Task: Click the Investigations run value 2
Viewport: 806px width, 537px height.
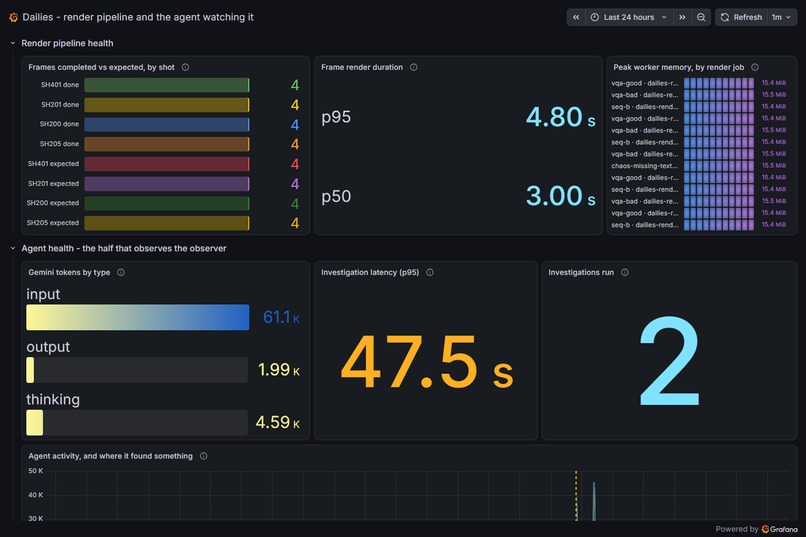Action: pyautogui.click(x=669, y=361)
